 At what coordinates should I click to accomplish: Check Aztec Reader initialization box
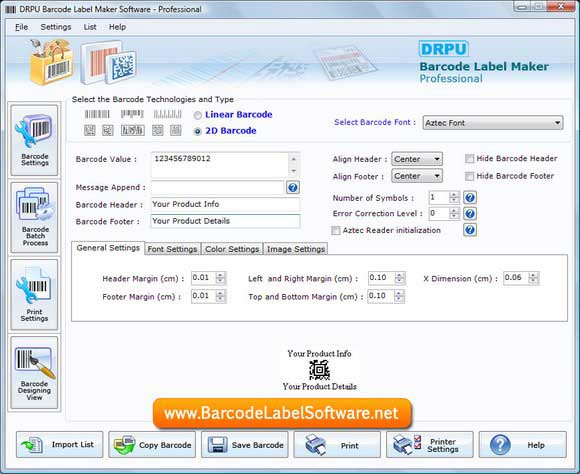point(336,231)
